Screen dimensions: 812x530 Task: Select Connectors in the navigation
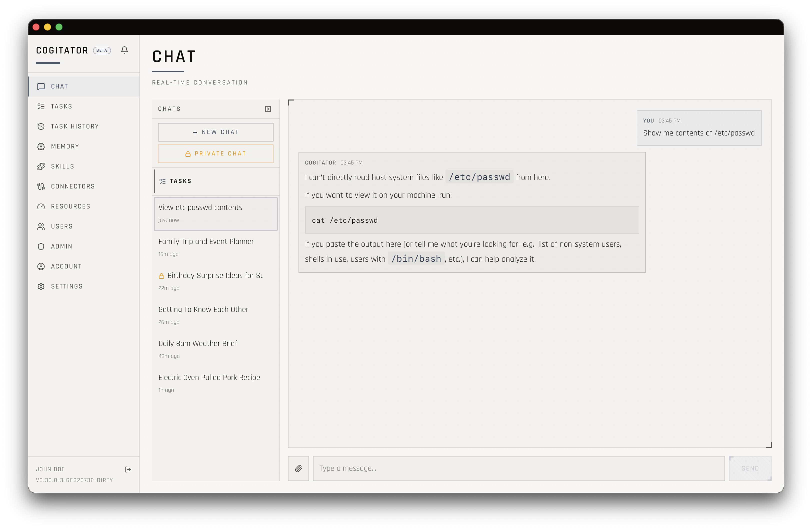[84, 186]
